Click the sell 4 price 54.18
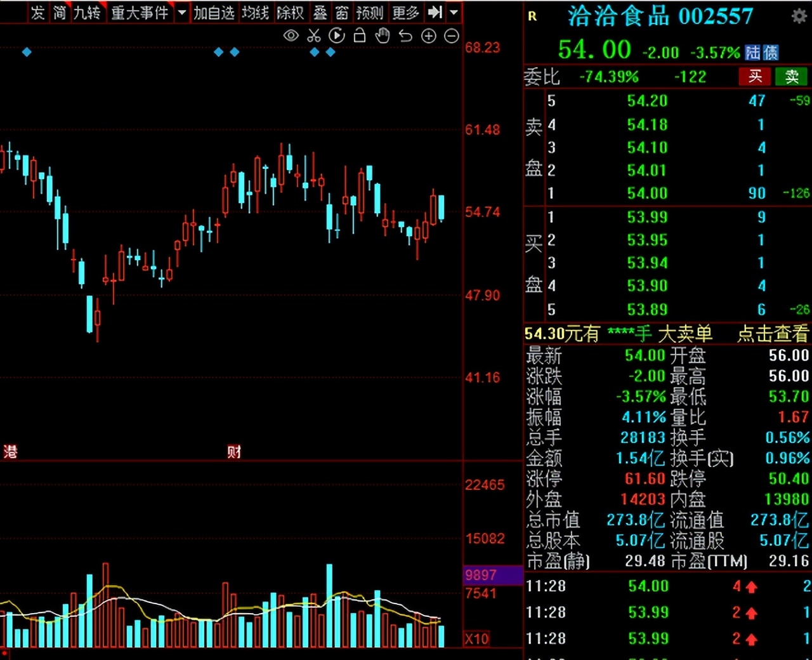The width and height of the screenshot is (812, 660). point(647,124)
